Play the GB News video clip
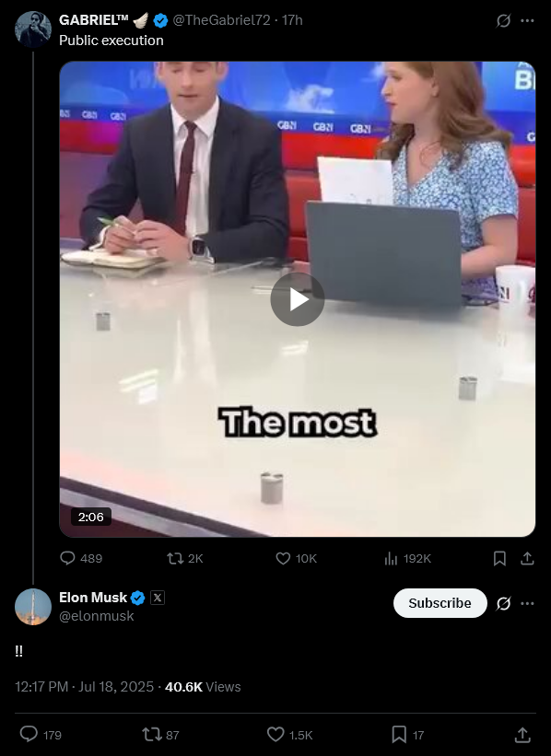This screenshot has height=756, width=551. pyautogui.click(x=298, y=299)
